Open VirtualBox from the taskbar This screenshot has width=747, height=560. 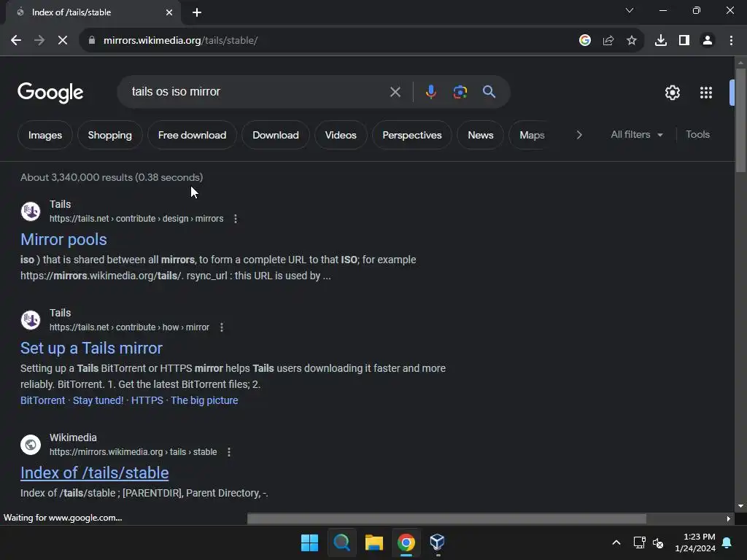click(438, 542)
